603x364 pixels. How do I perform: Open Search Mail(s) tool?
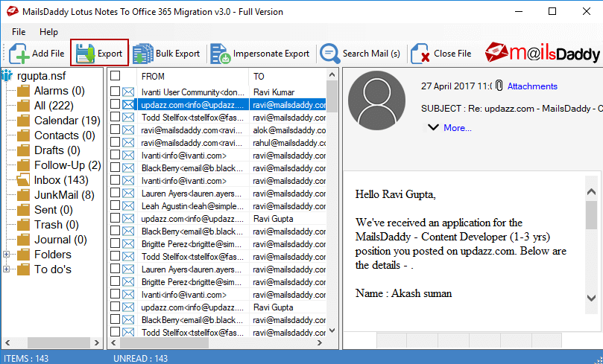[x=360, y=54]
